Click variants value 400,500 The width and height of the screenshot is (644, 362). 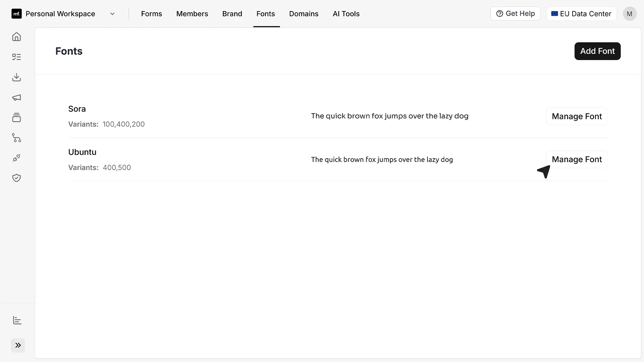(x=117, y=168)
